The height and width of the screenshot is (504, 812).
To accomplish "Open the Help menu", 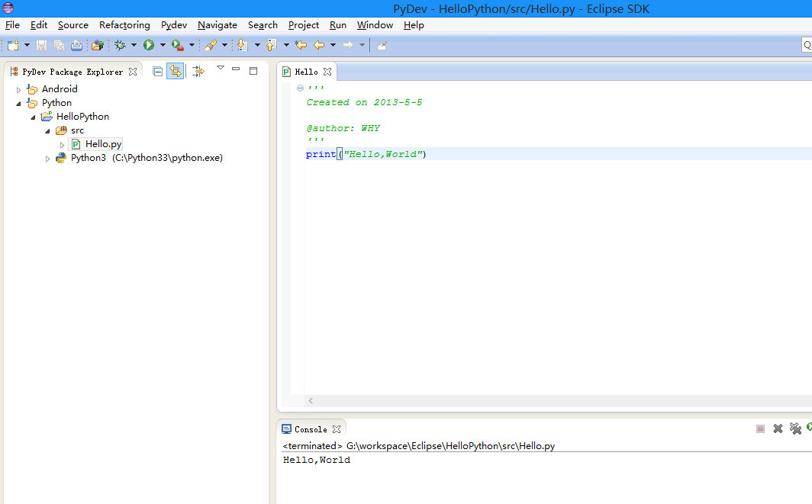I will click(x=414, y=25).
